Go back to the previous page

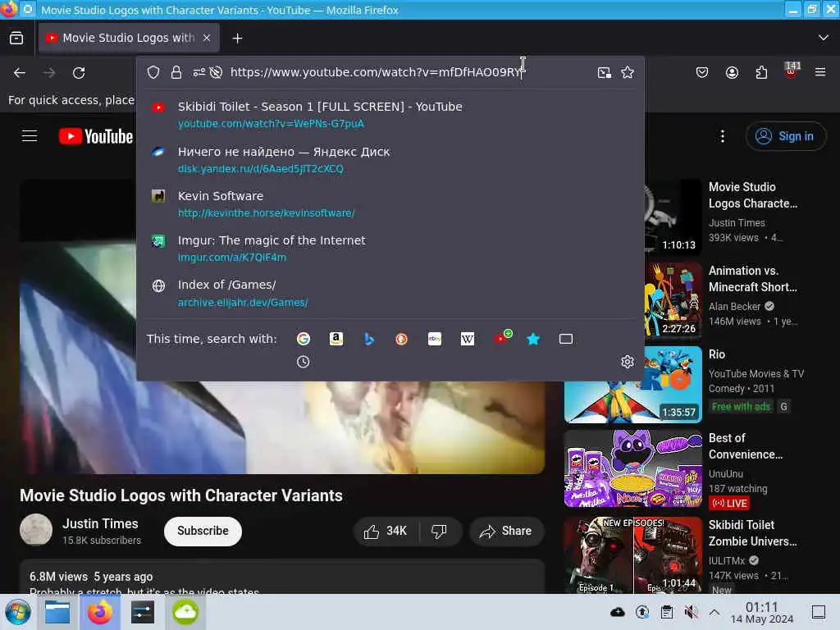(20, 72)
